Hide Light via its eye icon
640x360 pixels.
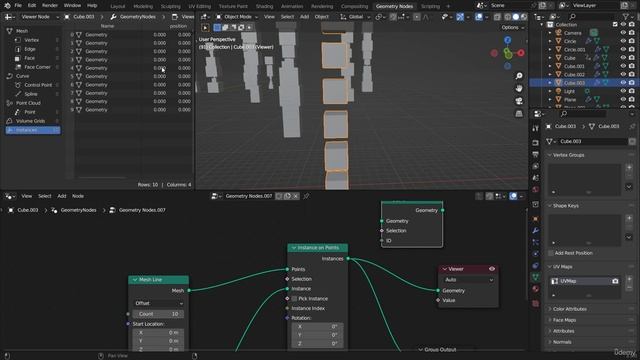click(623, 91)
